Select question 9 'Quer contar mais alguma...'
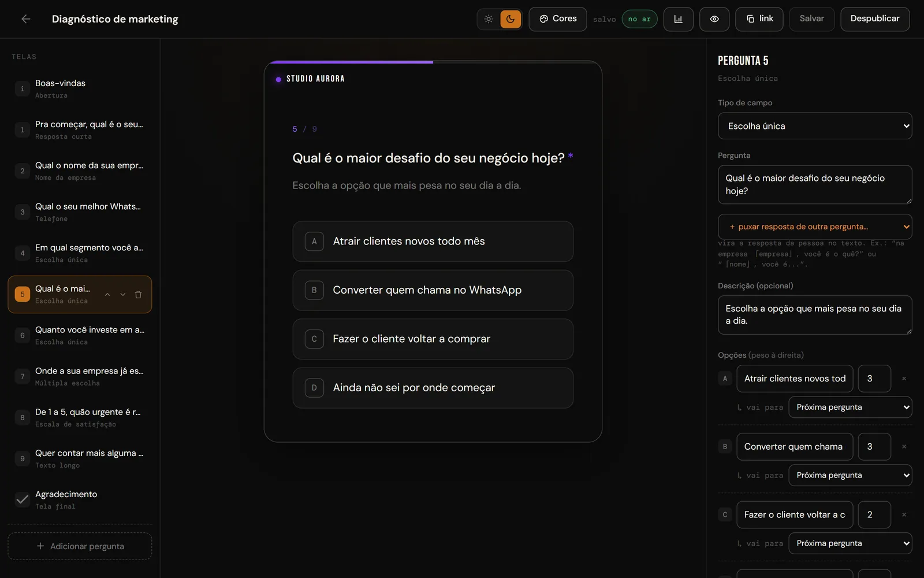The height and width of the screenshot is (578, 924). 80,458
